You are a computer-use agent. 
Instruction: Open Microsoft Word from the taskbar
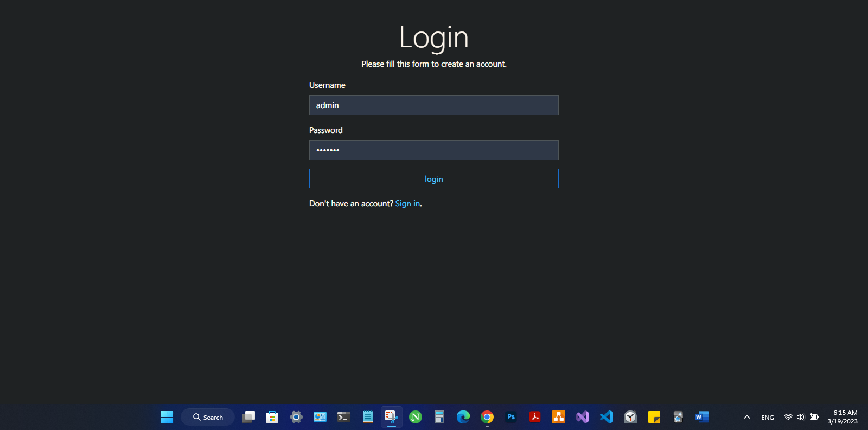click(x=701, y=417)
